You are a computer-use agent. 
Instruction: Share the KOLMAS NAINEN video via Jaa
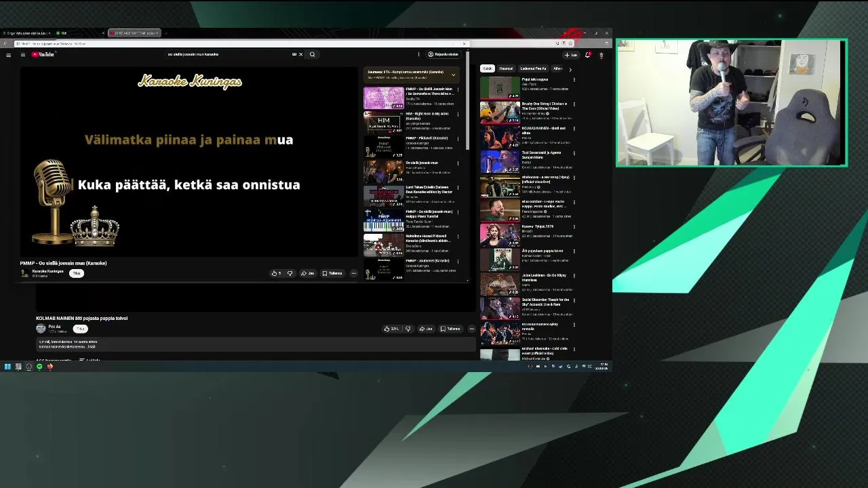[x=426, y=329]
